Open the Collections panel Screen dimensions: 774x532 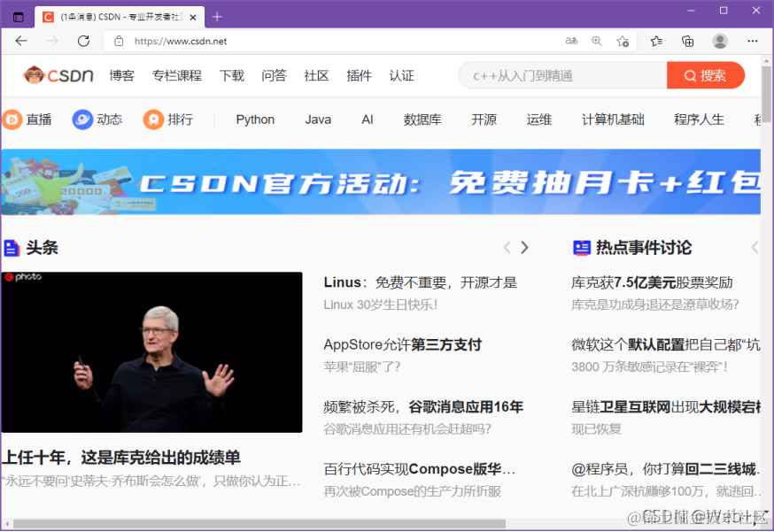687,41
